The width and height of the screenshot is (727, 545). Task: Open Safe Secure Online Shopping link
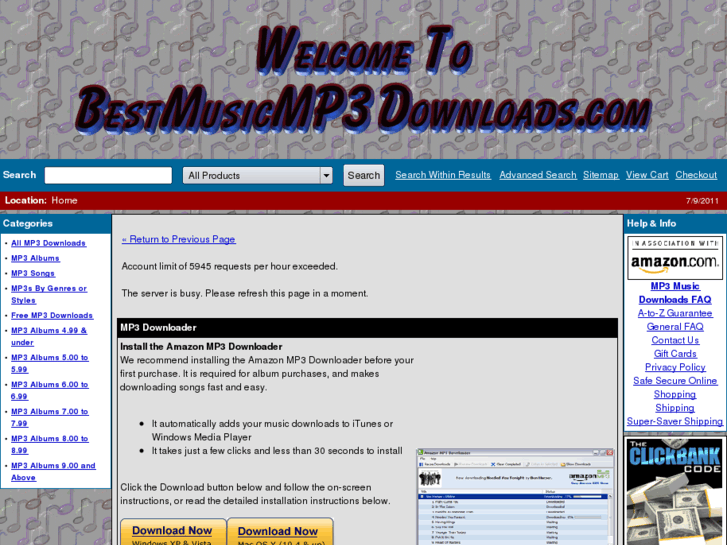[x=675, y=387]
